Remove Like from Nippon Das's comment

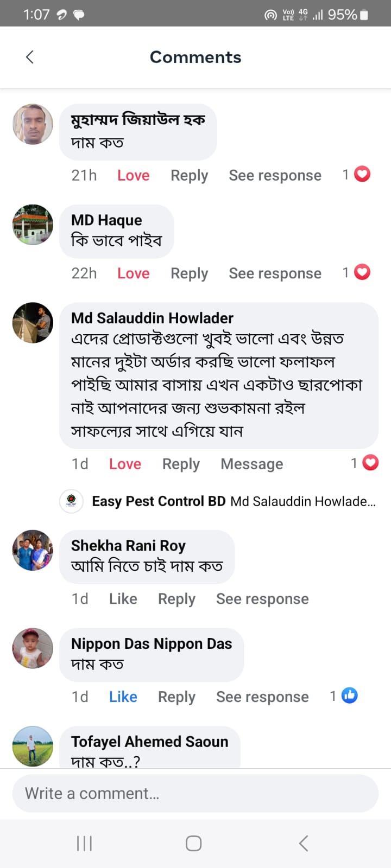click(123, 697)
